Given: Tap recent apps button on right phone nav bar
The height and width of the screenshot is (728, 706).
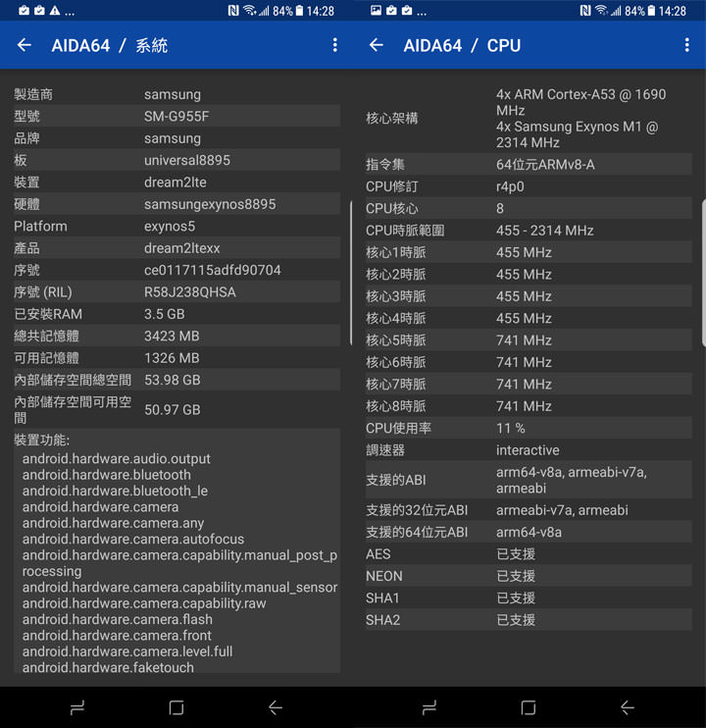Looking at the screenshot, I should (x=429, y=707).
